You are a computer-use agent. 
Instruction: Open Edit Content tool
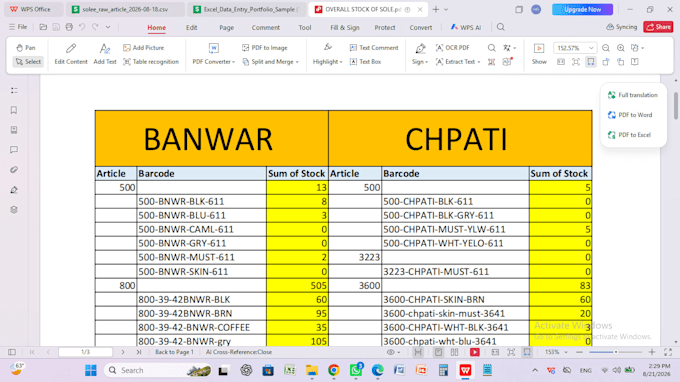click(x=71, y=54)
